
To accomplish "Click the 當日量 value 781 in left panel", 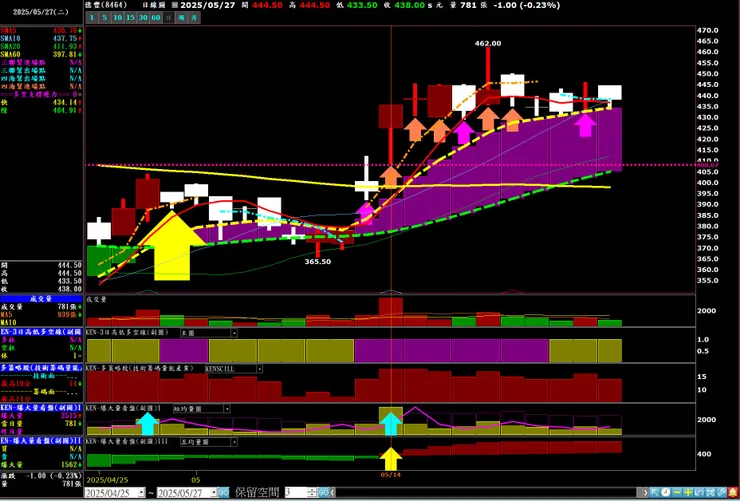I will click(72, 423).
